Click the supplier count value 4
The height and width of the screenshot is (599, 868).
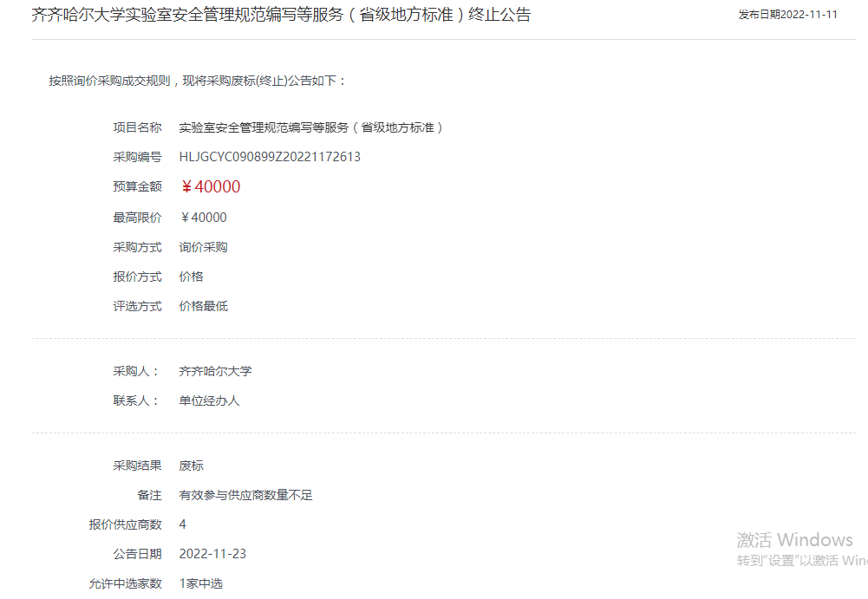coord(183,524)
